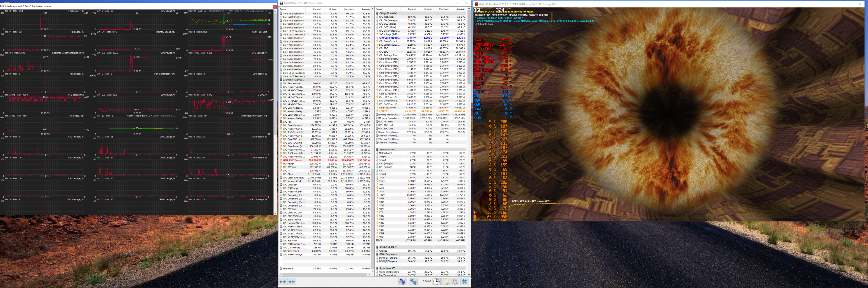Open HWiNFO sensor settings gear icon
This screenshot has width=868, height=288.
(455, 282)
